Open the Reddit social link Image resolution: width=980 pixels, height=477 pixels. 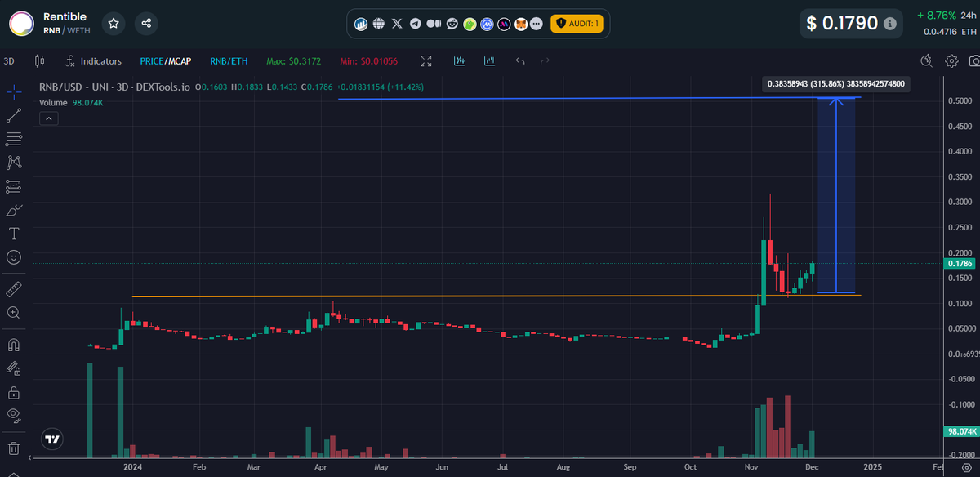click(x=452, y=24)
